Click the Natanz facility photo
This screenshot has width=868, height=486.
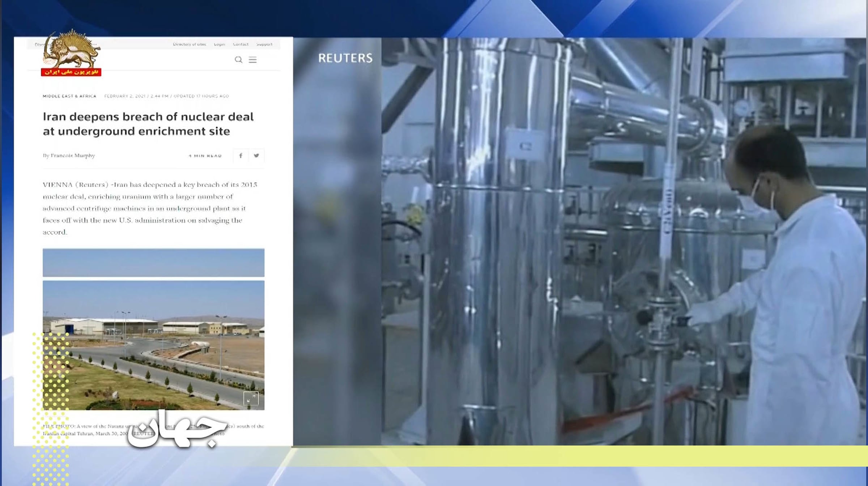pyautogui.click(x=153, y=345)
